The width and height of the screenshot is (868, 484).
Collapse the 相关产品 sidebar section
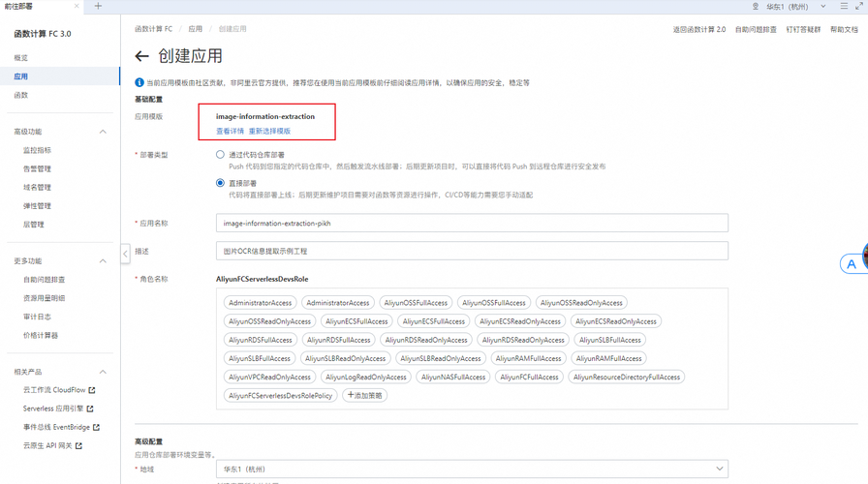[103, 372]
